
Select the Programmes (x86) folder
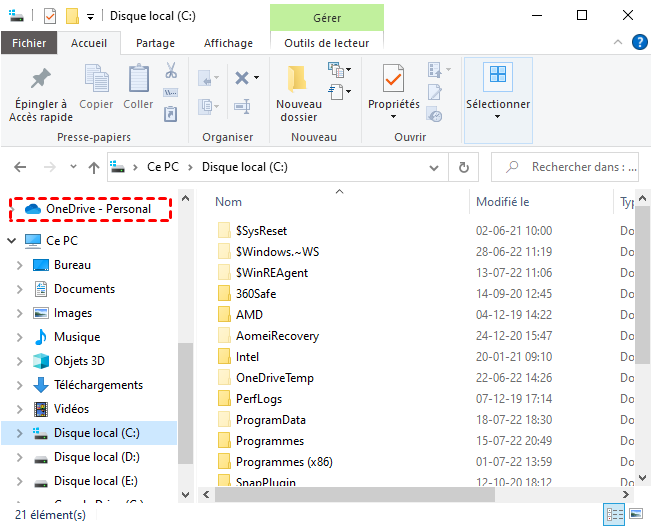tap(284, 462)
